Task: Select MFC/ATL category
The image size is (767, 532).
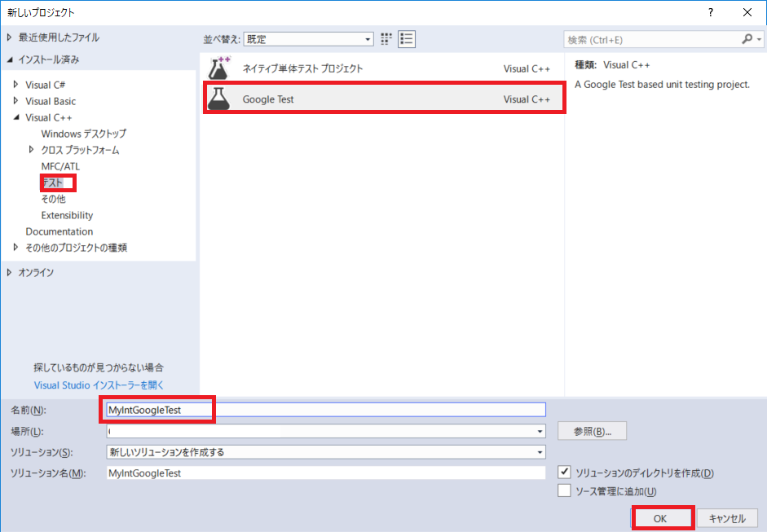Action: pyautogui.click(x=60, y=166)
